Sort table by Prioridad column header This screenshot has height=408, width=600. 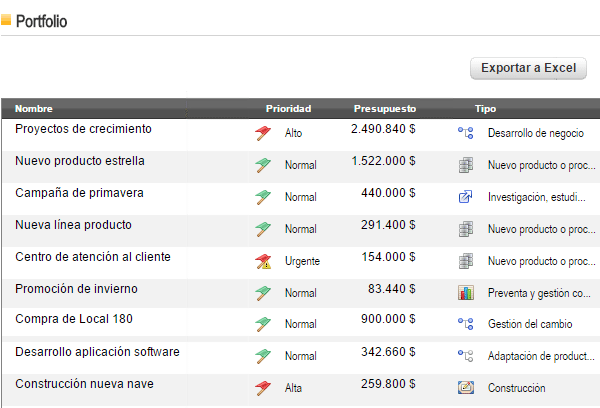click(x=288, y=108)
